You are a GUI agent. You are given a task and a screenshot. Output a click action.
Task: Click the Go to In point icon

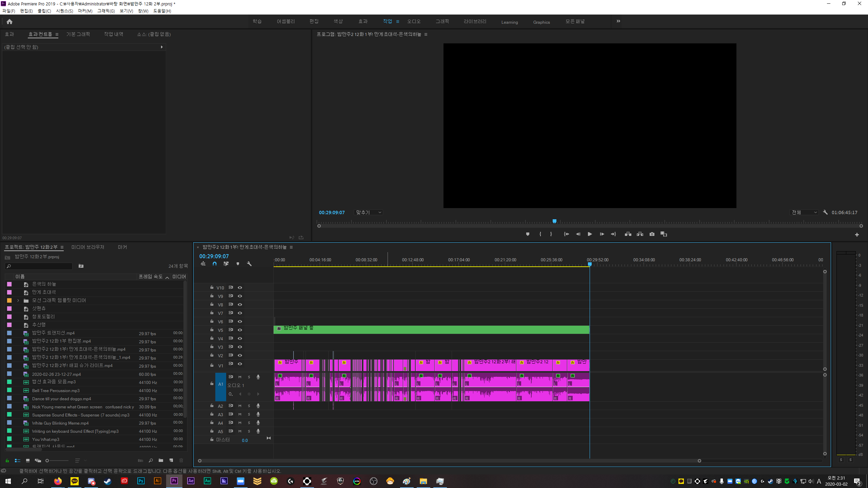566,234
